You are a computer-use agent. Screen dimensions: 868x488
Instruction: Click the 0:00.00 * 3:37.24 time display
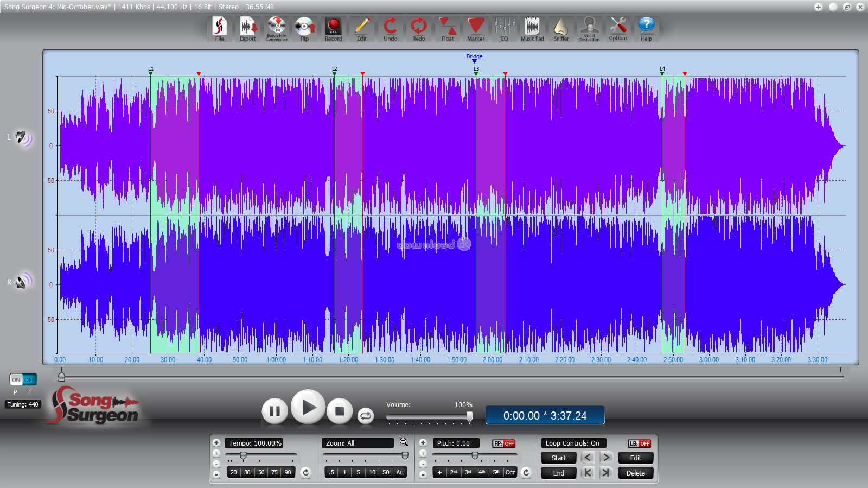click(x=545, y=415)
